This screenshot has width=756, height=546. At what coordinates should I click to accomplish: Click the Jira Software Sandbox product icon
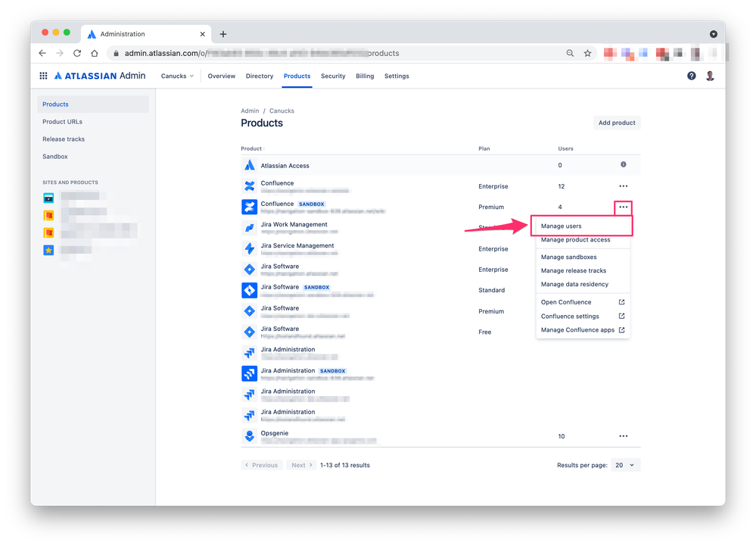pyautogui.click(x=249, y=290)
